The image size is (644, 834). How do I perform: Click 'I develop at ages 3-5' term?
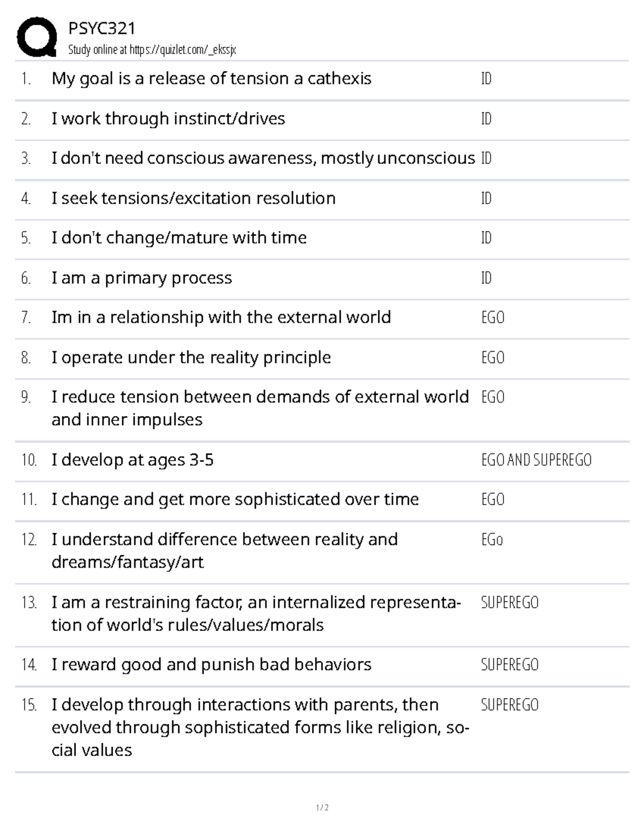pyautogui.click(x=133, y=460)
